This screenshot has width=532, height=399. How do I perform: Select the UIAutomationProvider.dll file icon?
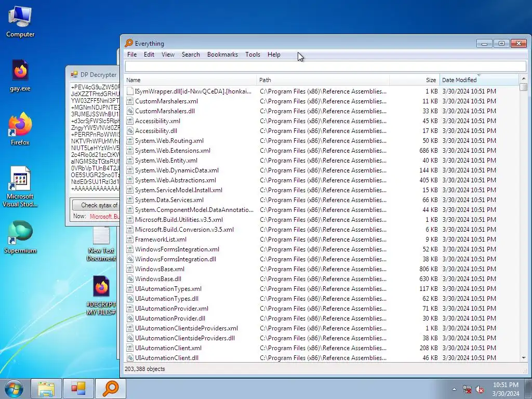tap(129, 318)
